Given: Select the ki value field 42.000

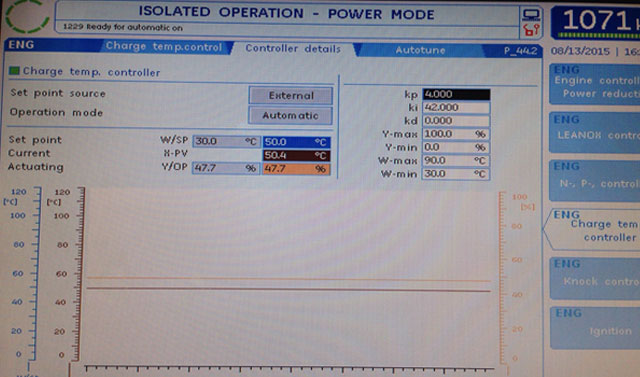Looking at the screenshot, I should point(456,107).
